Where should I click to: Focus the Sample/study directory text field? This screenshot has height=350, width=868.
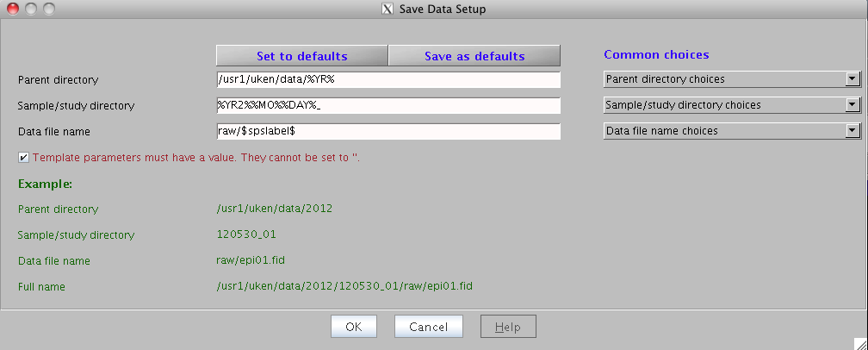click(x=388, y=105)
